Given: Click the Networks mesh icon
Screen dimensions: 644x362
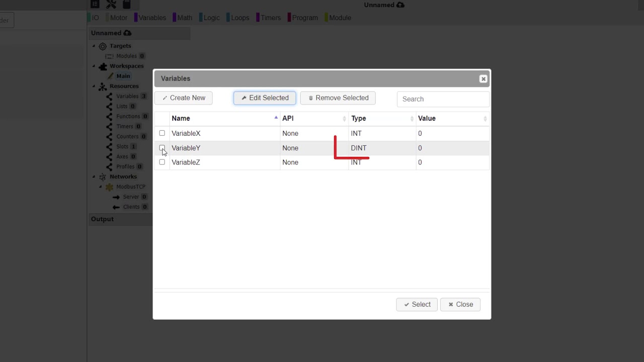Looking at the screenshot, I should 103,177.
